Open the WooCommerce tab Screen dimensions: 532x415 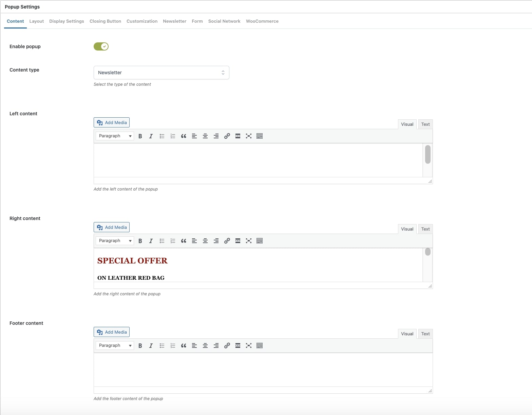pos(262,21)
